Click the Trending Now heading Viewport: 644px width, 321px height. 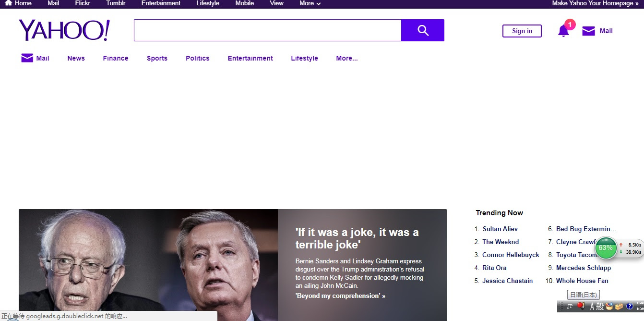499,212
